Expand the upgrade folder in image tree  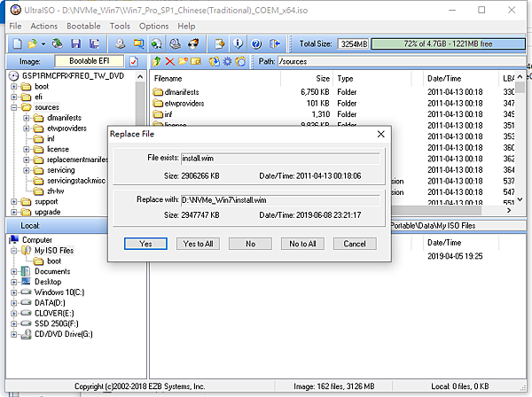tap(14, 212)
